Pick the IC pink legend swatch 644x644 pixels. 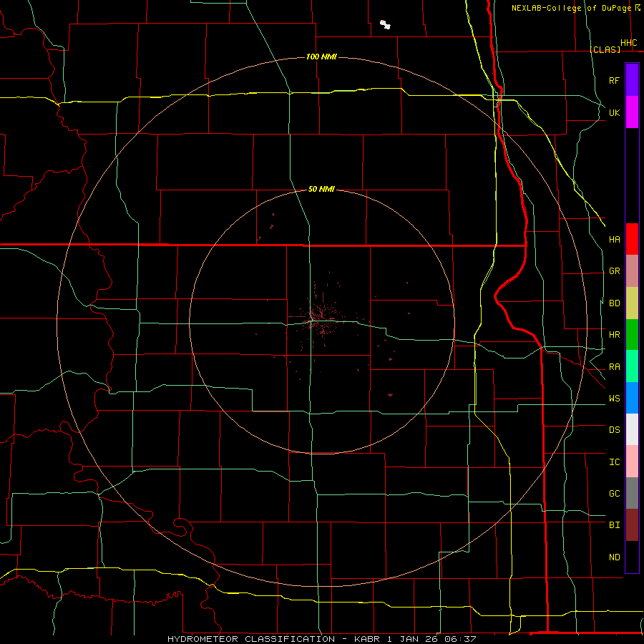[x=632, y=462]
